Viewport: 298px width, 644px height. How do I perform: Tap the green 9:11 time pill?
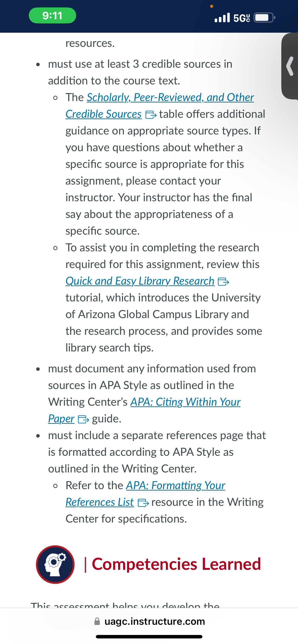[x=52, y=16]
